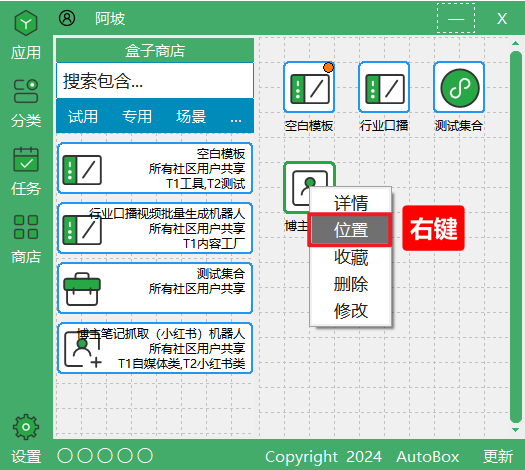Open the 应用 section in the sidebar
The image size is (525, 470).
pyautogui.click(x=26, y=35)
